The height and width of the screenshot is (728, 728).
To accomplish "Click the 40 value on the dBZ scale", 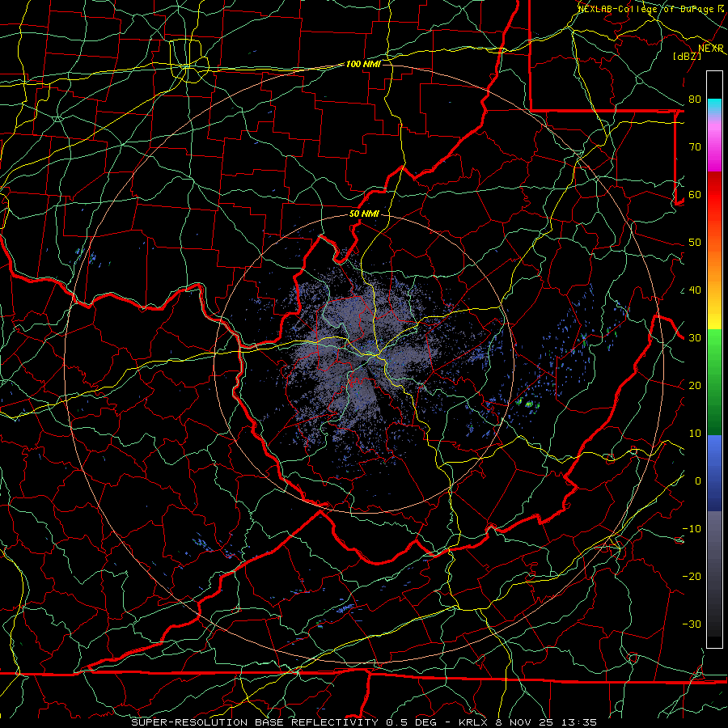I will tap(695, 290).
